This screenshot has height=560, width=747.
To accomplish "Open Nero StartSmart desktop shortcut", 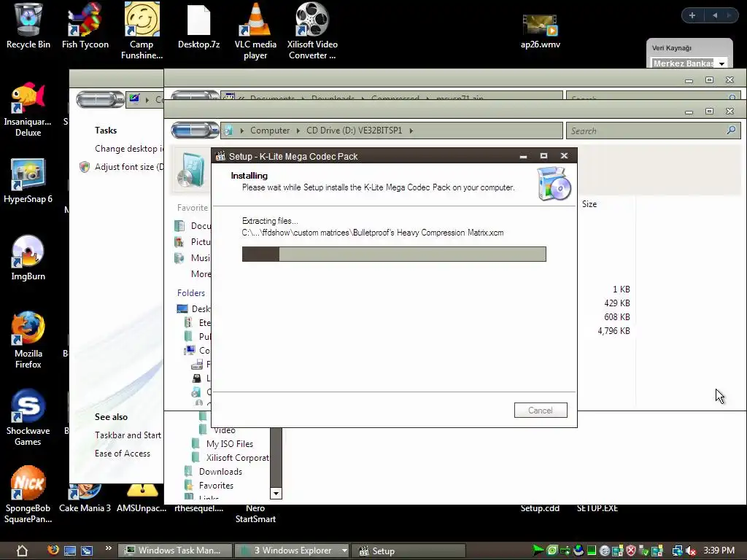I will 255,513.
